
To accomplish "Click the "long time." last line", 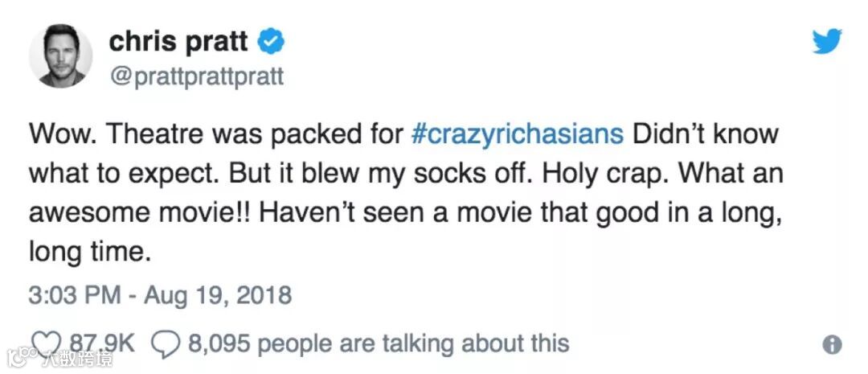I will click(x=90, y=253).
